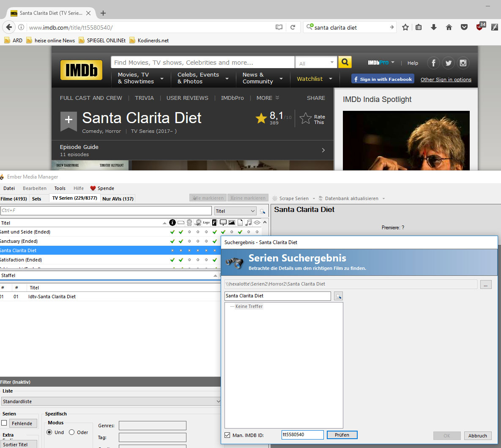
Task: Select the 'Satisfaction (Ended)' row in series list
Action: pyautogui.click(x=110, y=260)
